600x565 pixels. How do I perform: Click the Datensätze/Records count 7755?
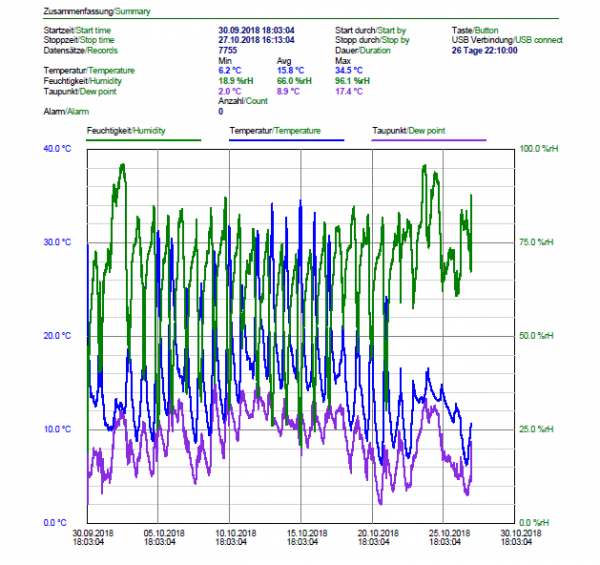(x=228, y=49)
